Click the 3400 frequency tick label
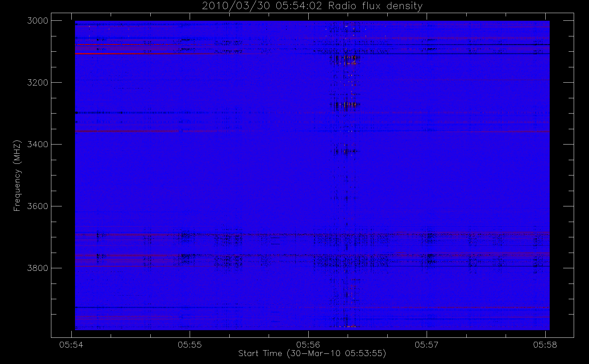This screenshot has width=589, height=364. 38,145
